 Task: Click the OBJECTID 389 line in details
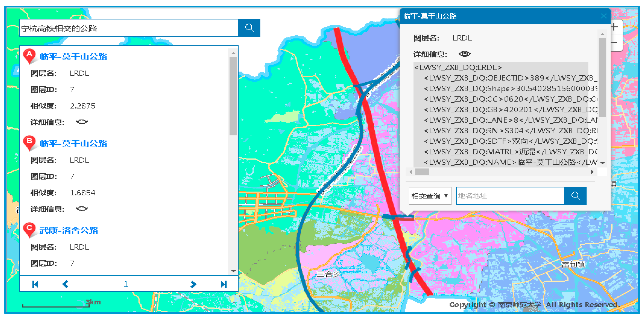[511, 78]
